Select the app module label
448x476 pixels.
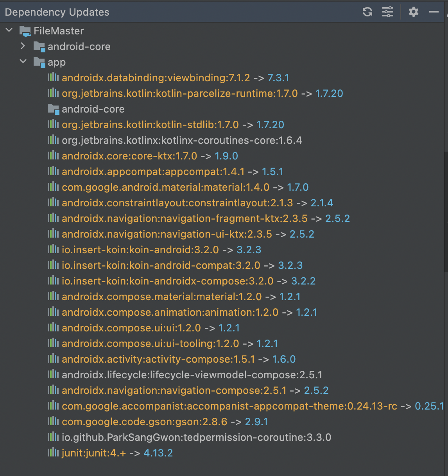[57, 63]
